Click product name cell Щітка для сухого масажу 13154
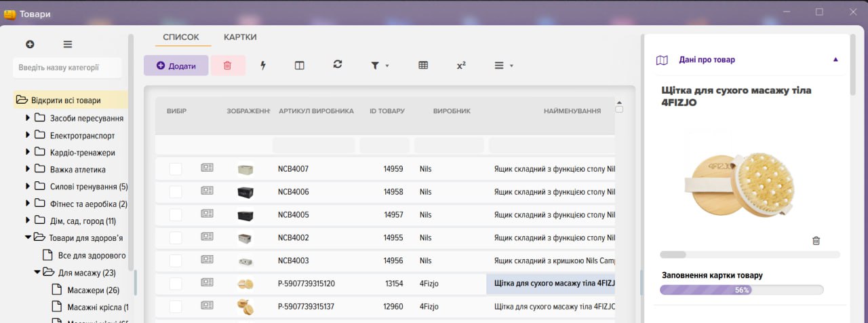868x323 pixels. [551, 284]
